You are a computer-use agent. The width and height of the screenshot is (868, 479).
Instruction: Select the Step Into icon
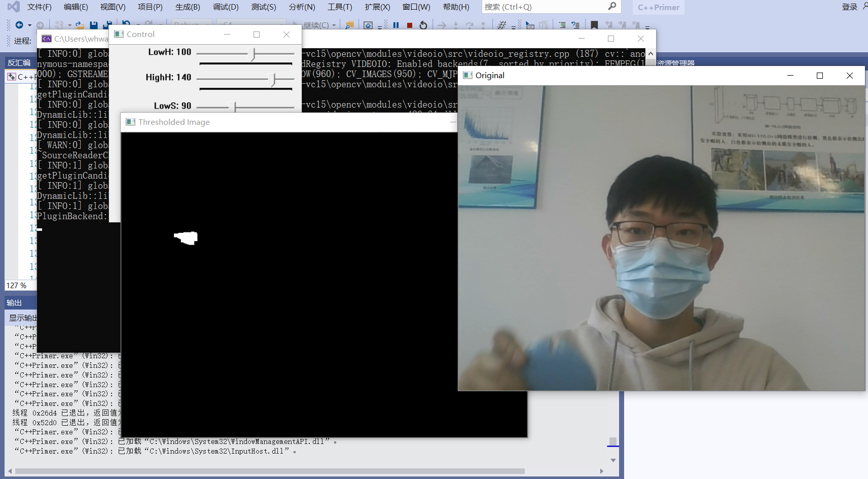(456, 25)
